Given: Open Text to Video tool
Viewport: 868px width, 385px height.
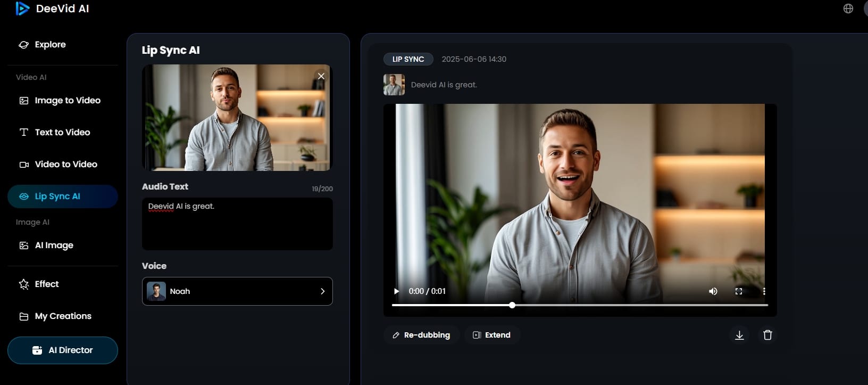Looking at the screenshot, I should point(55,133).
